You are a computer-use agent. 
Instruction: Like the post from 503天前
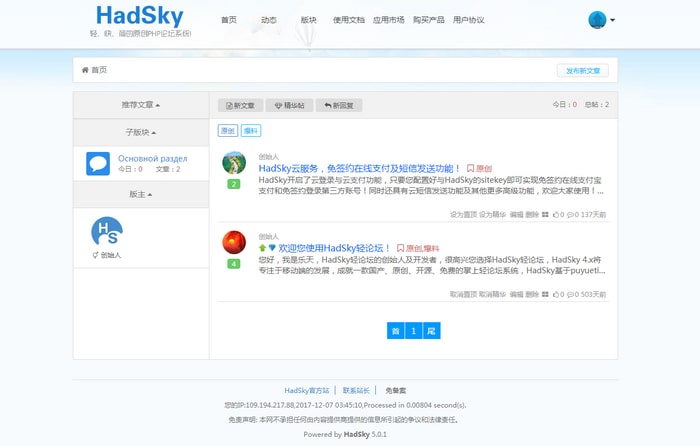(x=558, y=295)
